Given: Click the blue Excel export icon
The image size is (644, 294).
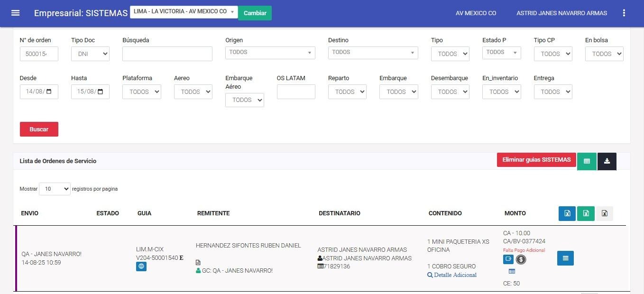Looking at the screenshot, I should (x=567, y=213).
